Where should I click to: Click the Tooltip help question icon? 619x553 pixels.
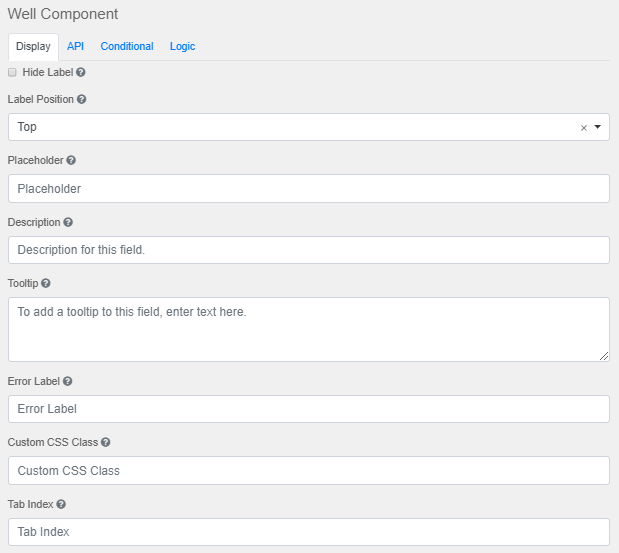[x=46, y=284]
